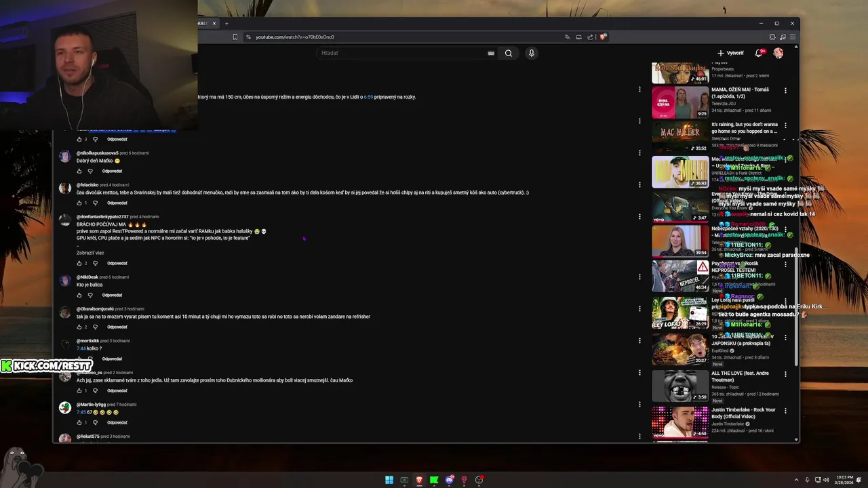The height and width of the screenshot is (488, 868).
Task: Open options menu for @nikolkapusikasova5 comment
Action: (639, 152)
